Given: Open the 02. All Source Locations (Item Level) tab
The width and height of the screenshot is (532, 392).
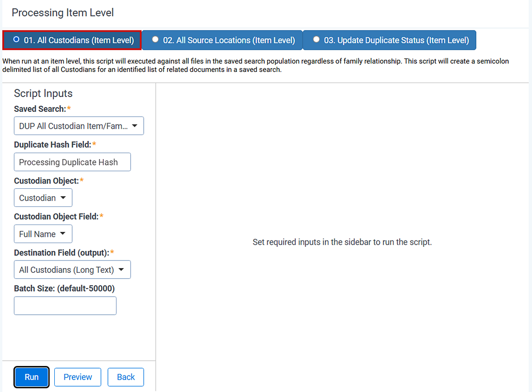Looking at the screenshot, I should pyautogui.click(x=222, y=40).
